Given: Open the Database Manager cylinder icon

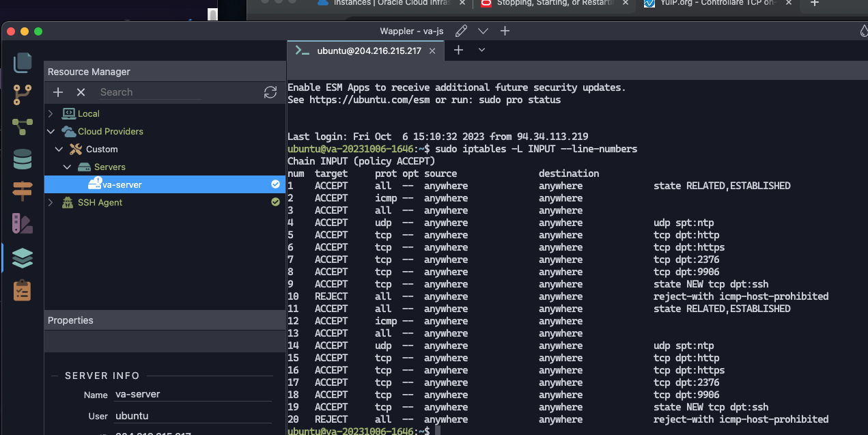Looking at the screenshot, I should click(x=23, y=159).
